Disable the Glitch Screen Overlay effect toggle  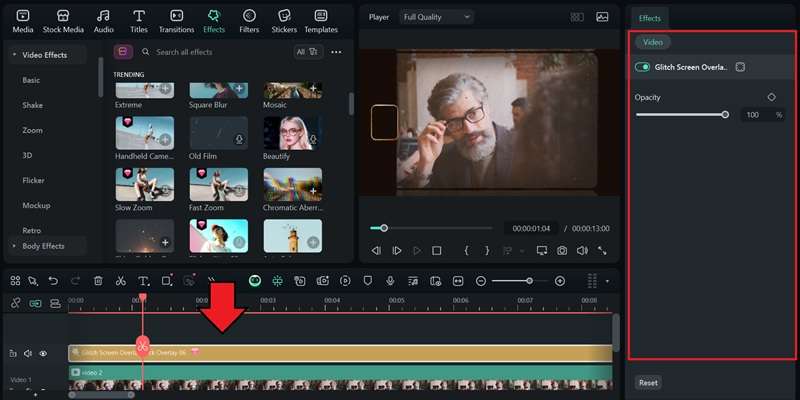point(642,67)
